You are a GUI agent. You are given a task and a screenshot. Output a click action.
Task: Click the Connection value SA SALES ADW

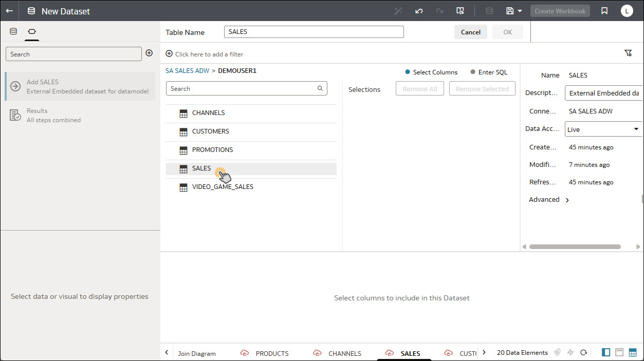(591, 111)
